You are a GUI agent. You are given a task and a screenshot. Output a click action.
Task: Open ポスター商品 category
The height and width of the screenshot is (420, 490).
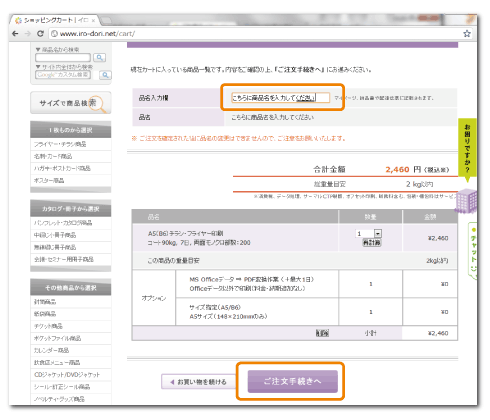pyautogui.click(x=49, y=180)
